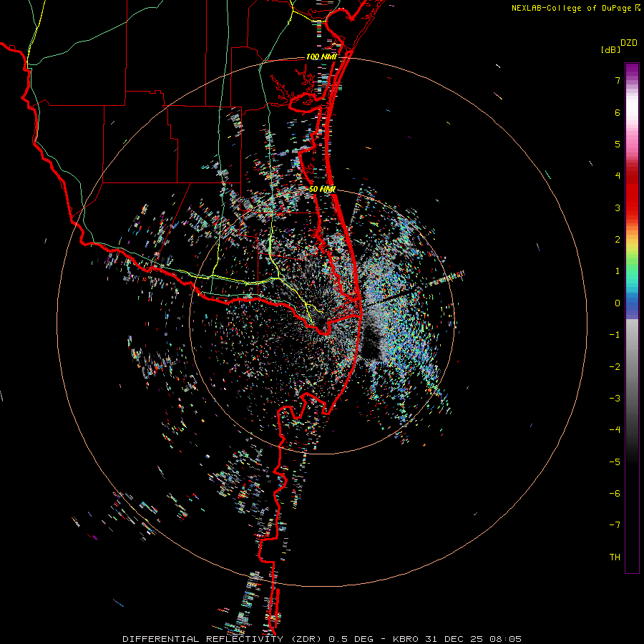Screen dimensions: 644x644
Task: Click the -1 value on the color scale
Action: click(x=615, y=335)
